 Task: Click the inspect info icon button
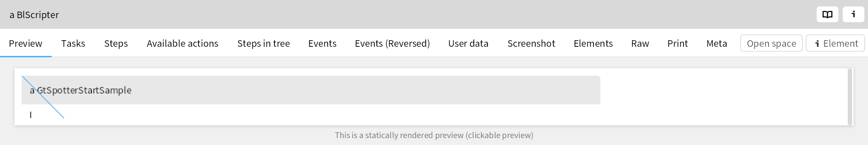(853, 14)
